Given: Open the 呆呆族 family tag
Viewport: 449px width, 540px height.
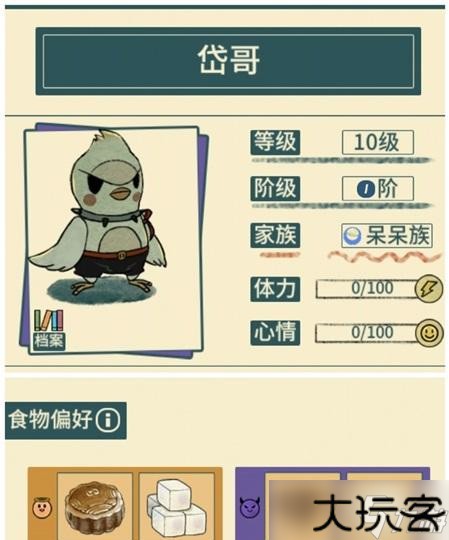Looking at the screenshot, I should tap(387, 236).
